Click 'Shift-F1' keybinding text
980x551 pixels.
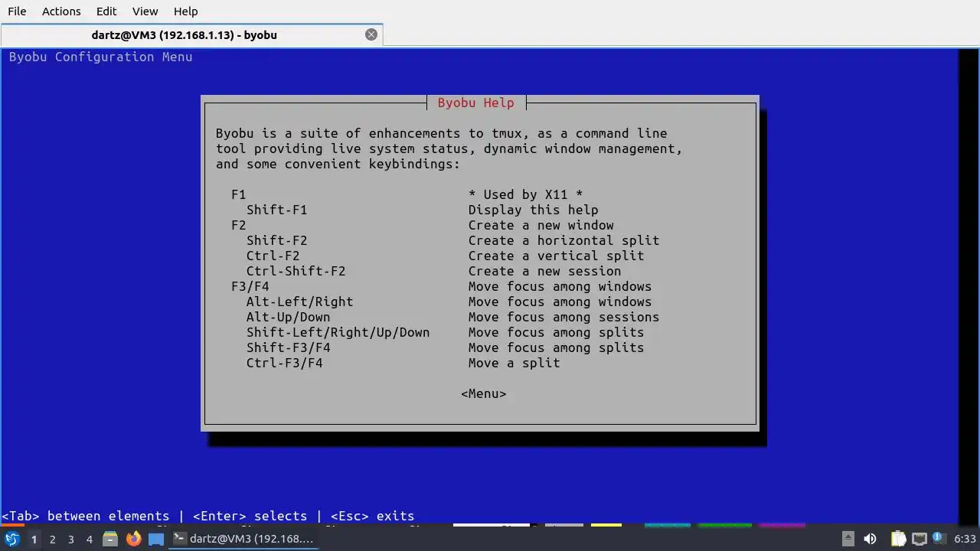pyautogui.click(x=276, y=210)
